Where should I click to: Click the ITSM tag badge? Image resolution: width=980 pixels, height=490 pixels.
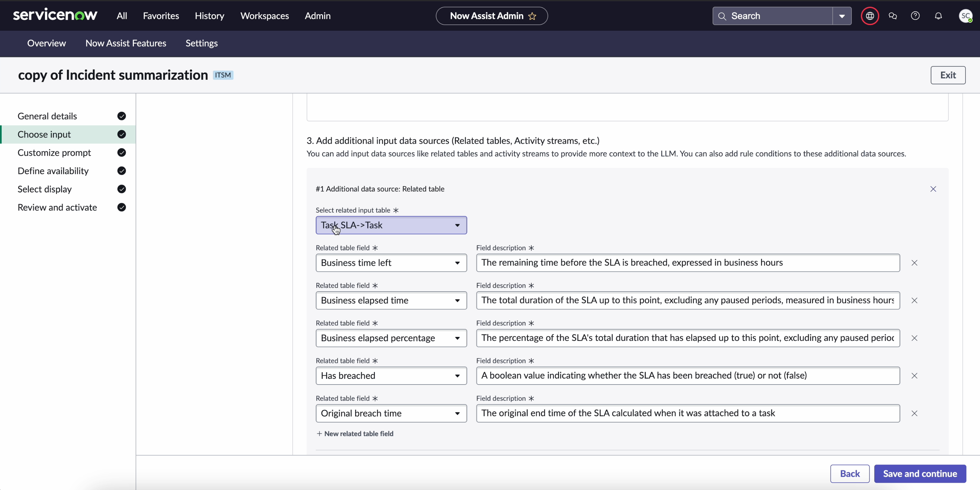coord(223,75)
